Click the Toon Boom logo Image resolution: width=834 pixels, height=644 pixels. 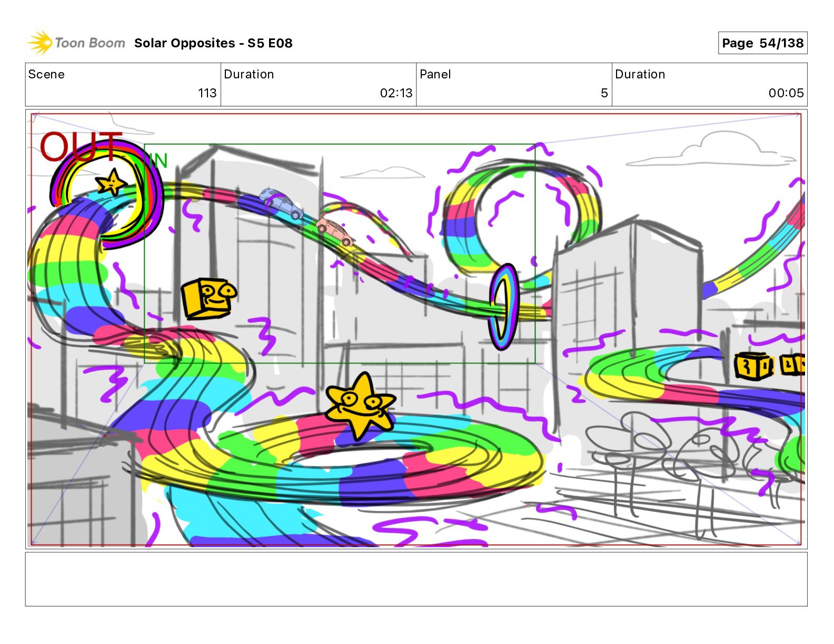pos(76,43)
